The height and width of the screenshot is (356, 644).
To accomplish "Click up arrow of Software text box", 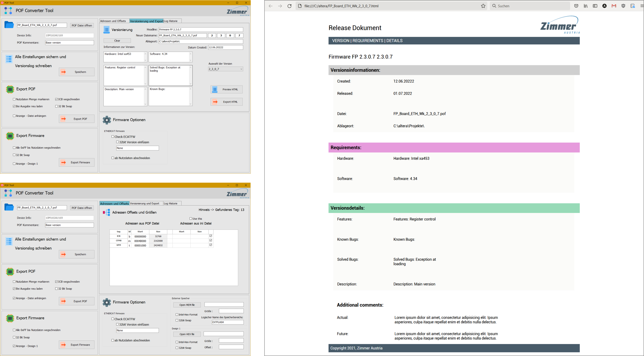I will [190, 54].
